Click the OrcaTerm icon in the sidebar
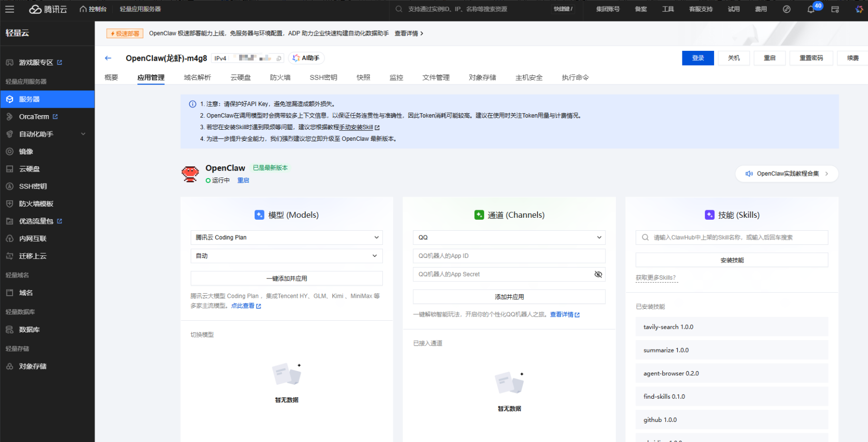Viewport: 868px width, 442px height. click(x=10, y=117)
